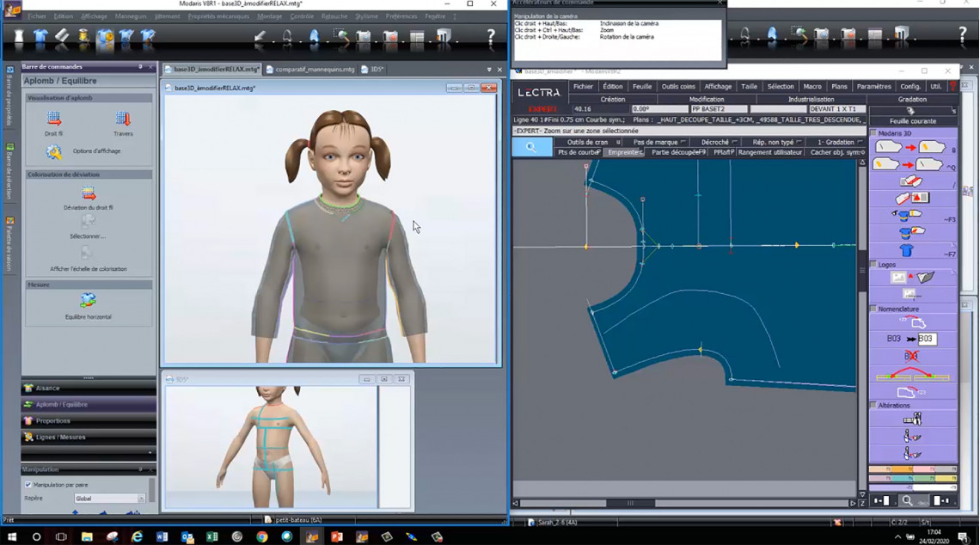Toggle the Modaris 3D section checkbox

click(873, 133)
